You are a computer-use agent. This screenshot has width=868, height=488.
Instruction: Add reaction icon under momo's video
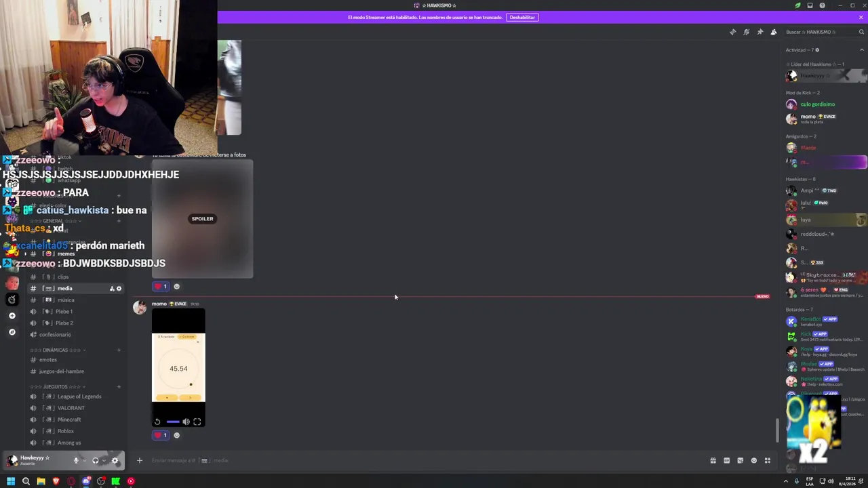pyautogui.click(x=177, y=435)
